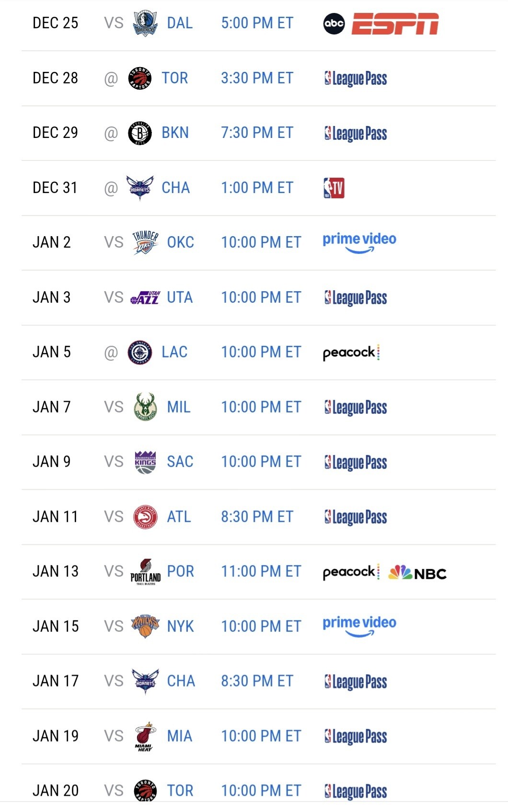Tap the Atlanta Hawks logo
508x812 pixels.
tap(145, 517)
